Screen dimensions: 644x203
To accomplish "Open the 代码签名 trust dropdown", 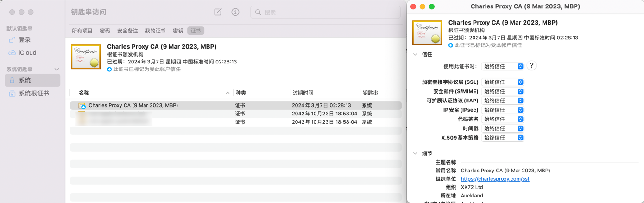I will [x=503, y=119].
